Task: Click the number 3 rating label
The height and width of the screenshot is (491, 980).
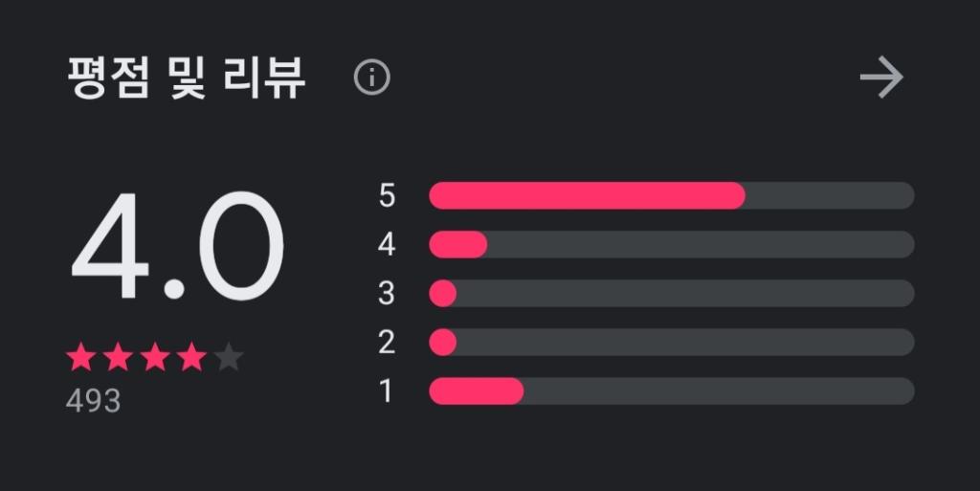Action: coord(387,293)
